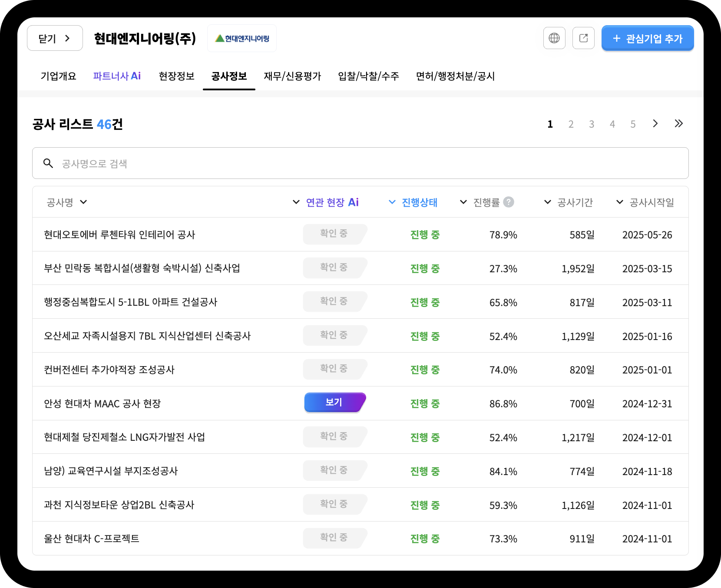Click 관심기업 추가 button
This screenshot has width=721, height=588.
pyautogui.click(x=648, y=38)
